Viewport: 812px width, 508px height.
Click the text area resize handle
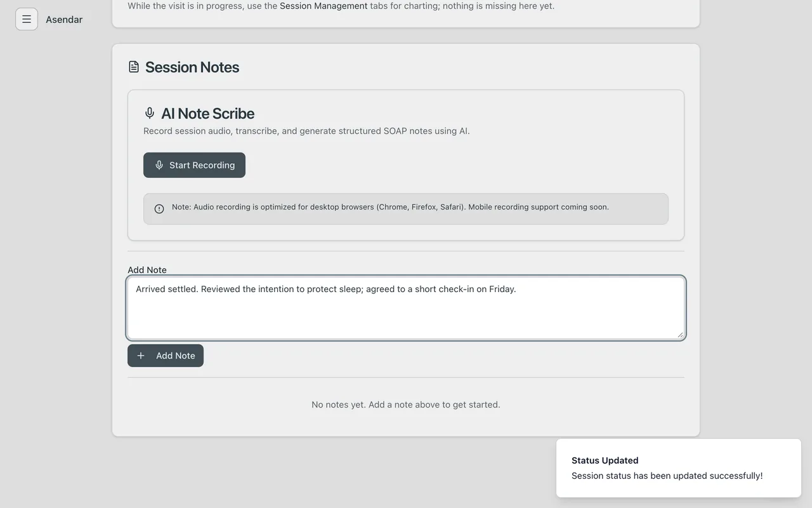pos(680,335)
